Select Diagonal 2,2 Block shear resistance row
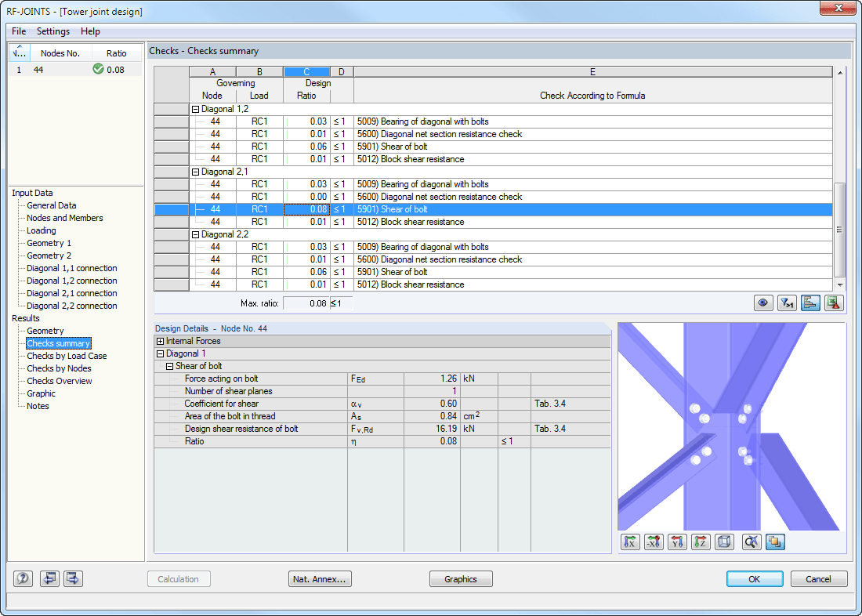The height and width of the screenshot is (616, 862). point(493,285)
